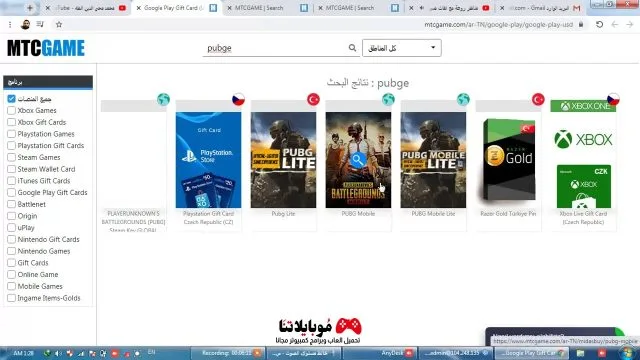Open the كل المناطق region dropdown
The height and width of the screenshot is (360, 640).
(x=402, y=48)
